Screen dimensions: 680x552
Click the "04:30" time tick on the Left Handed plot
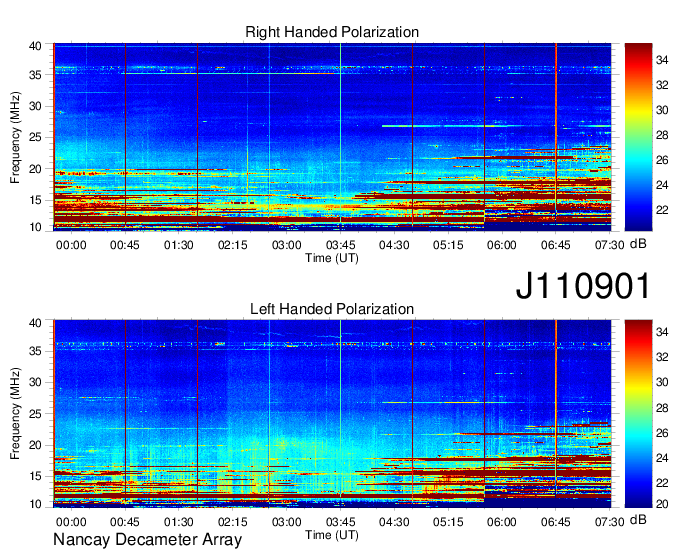point(394,522)
